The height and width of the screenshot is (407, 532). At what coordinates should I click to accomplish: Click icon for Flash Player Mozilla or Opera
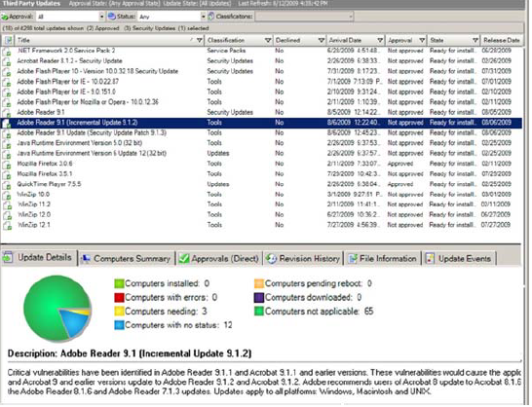point(7,102)
